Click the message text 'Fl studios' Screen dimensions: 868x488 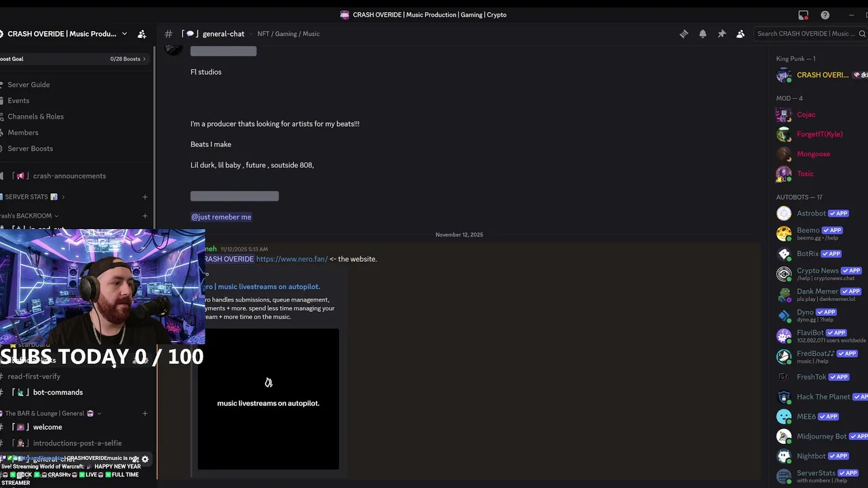(206, 72)
